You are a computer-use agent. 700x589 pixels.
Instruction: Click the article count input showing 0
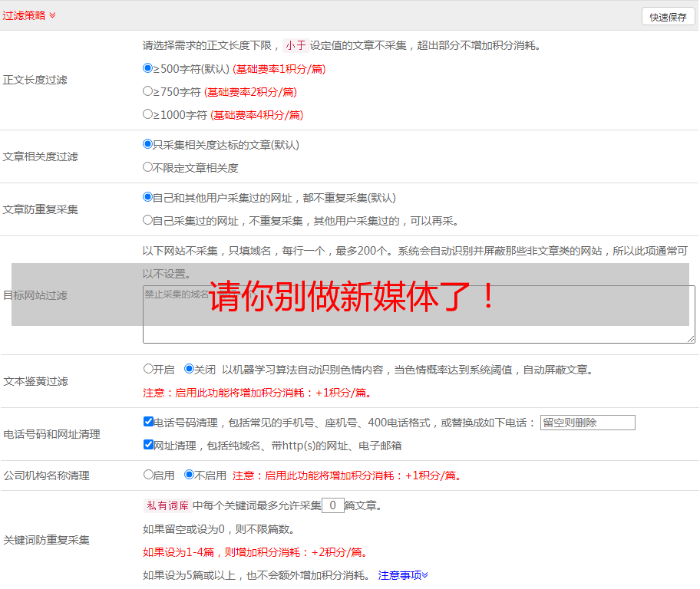(333, 505)
